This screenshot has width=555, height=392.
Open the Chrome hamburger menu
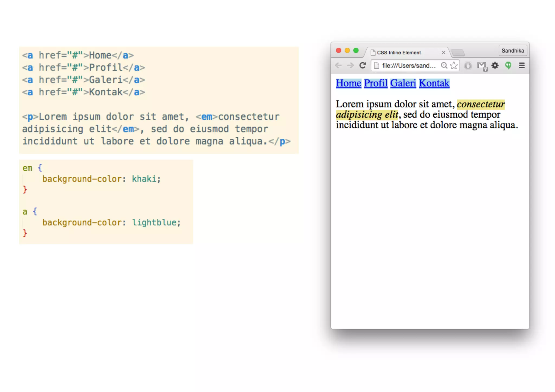coord(522,66)
